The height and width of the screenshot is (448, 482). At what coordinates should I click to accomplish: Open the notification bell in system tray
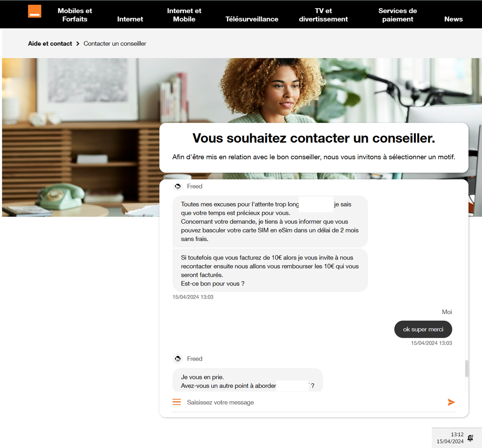[470, 438]
